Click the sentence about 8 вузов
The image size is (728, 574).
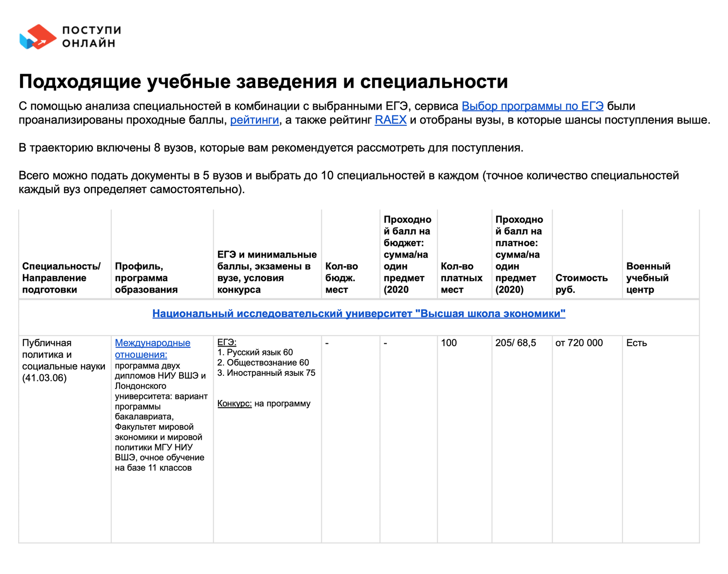click(271, 147)
